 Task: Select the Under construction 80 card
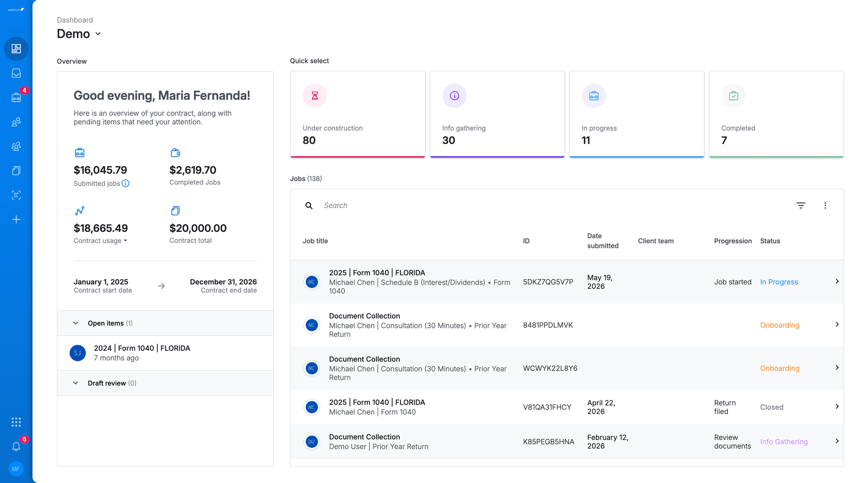click(358, 114)
